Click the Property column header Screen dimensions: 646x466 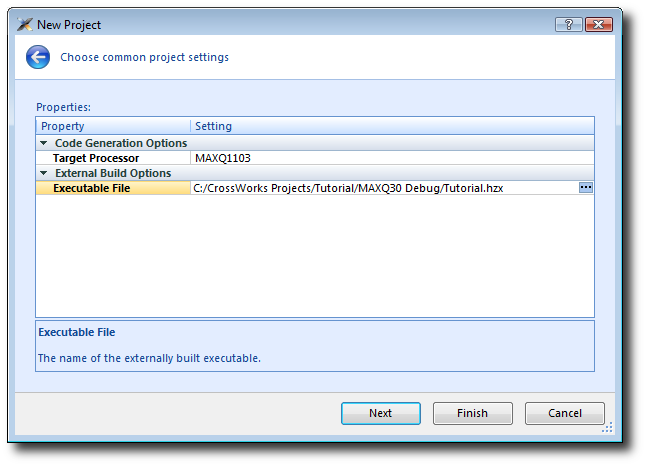click(63, 126)
